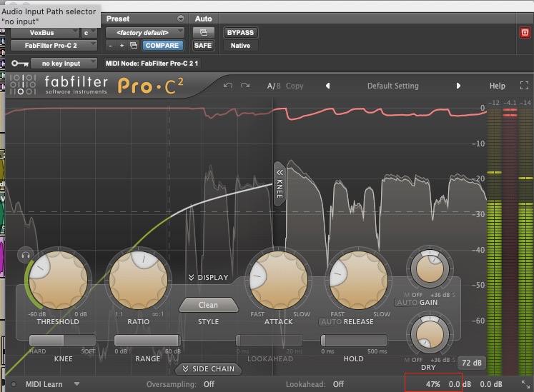The image size is (534, 392).
Task: Click the 47% mix value
Action: coord(433,384)
